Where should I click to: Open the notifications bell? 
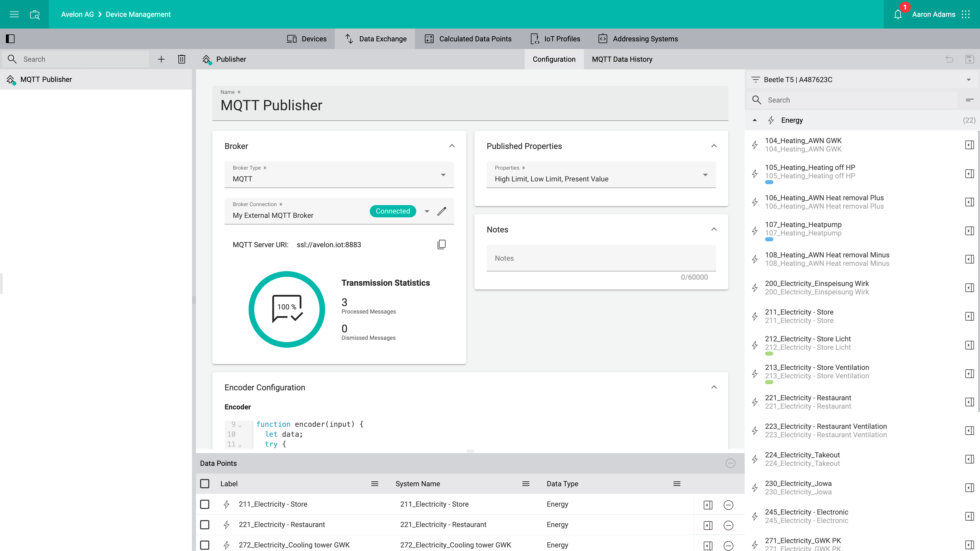click(x=898, y=15)
